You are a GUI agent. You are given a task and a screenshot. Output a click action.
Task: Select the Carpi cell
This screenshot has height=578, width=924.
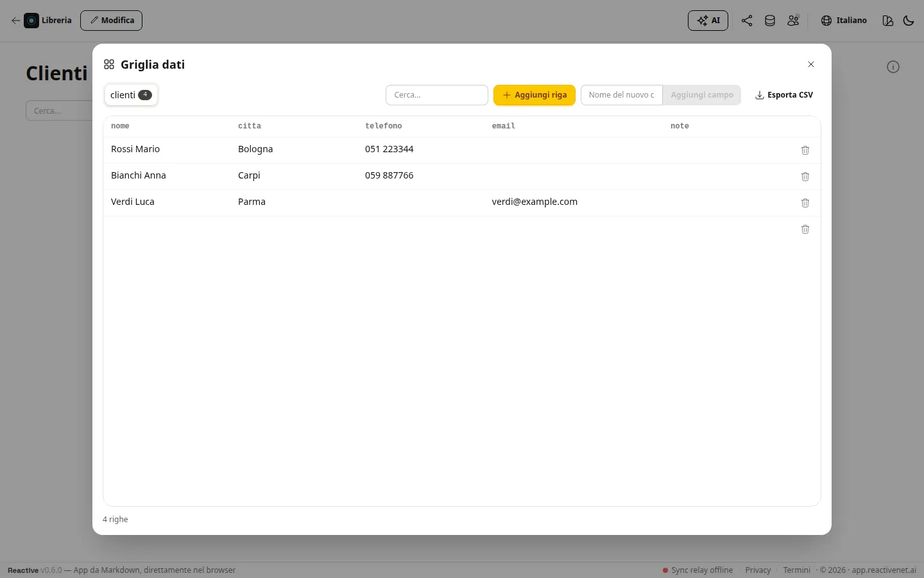[x=249, y=175]
